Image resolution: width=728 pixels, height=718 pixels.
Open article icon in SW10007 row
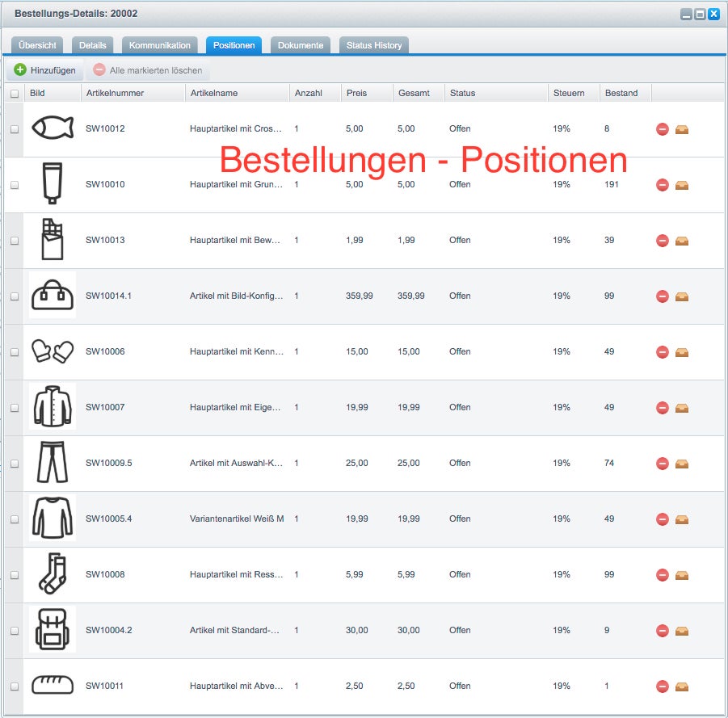682,408
